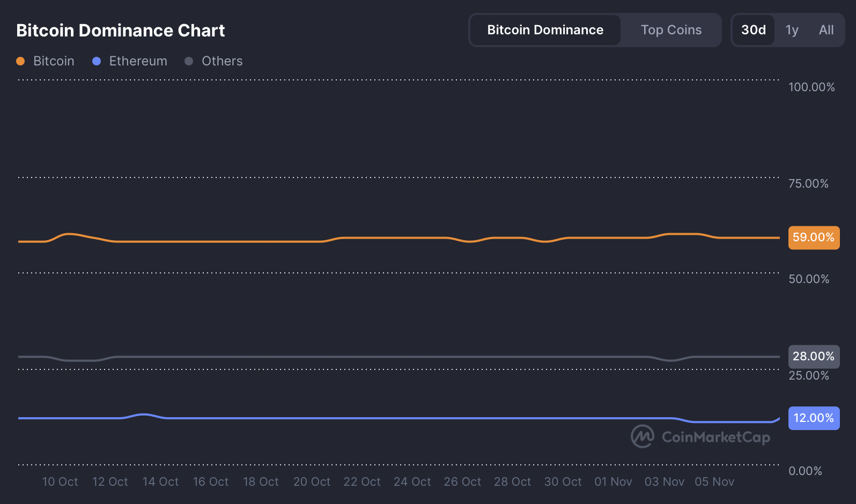Toggle the Bitcoin legend series
The height and width of the screenshot is (504, 856).
46,61
